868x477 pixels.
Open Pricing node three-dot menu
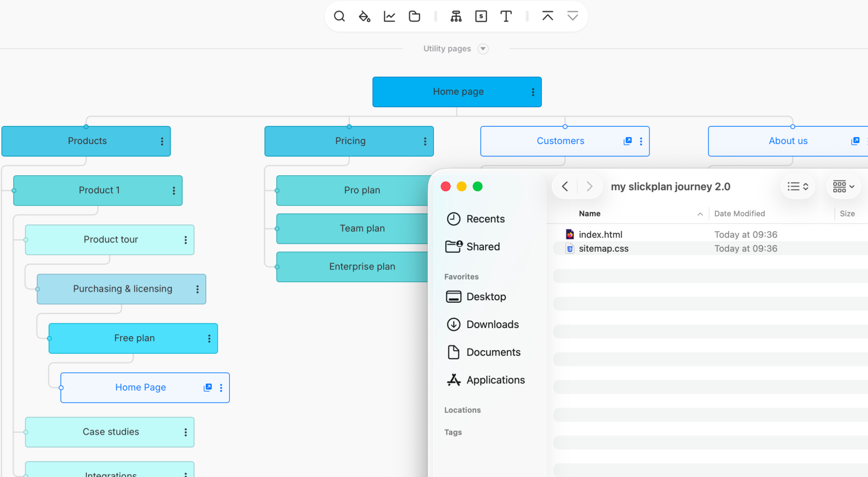pos(425,141)
